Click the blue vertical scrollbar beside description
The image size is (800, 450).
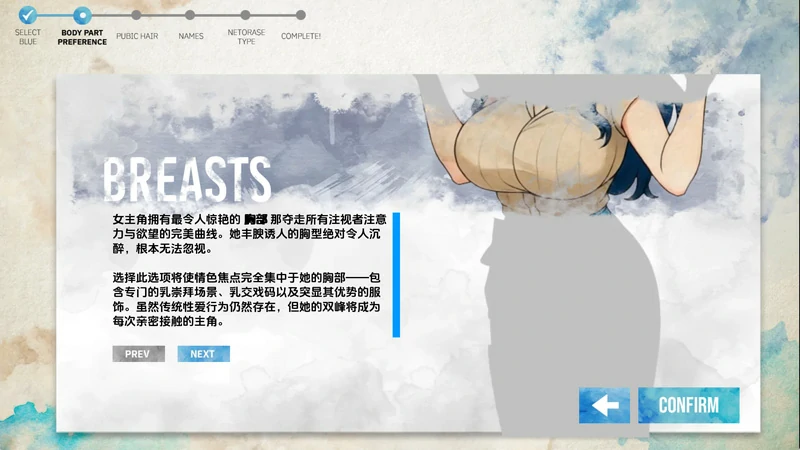coord(396,275)
